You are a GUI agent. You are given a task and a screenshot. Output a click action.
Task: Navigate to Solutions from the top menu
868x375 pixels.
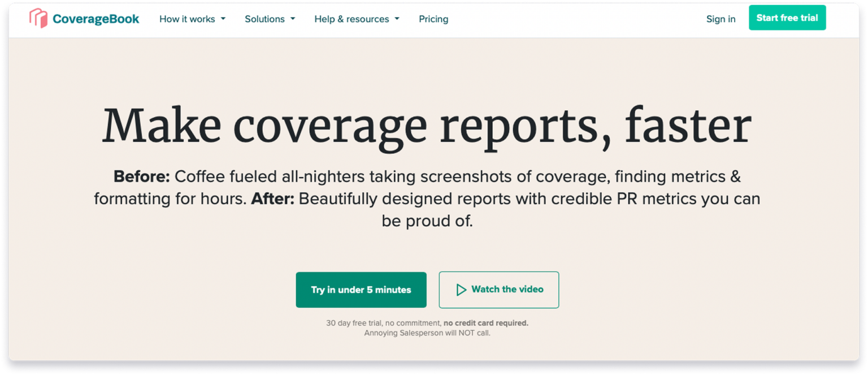click(x=264, y=19)
